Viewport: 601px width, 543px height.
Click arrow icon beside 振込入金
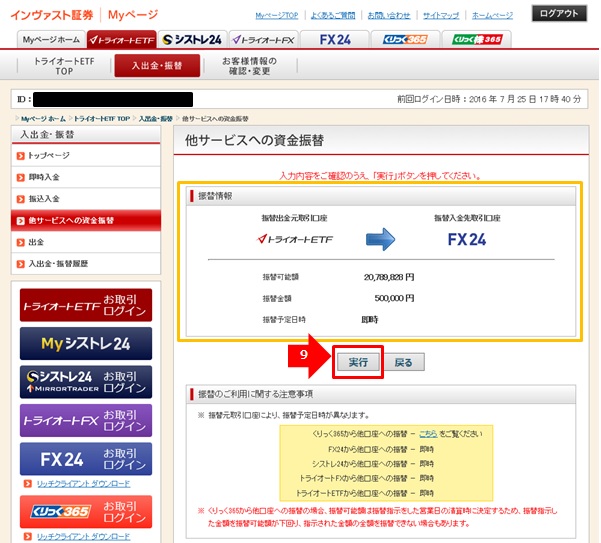(20, 199)
